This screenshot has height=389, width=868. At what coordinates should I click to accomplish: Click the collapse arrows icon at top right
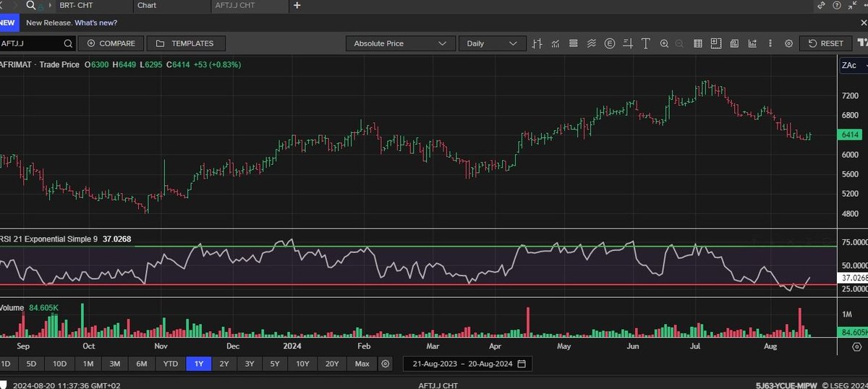851,5
